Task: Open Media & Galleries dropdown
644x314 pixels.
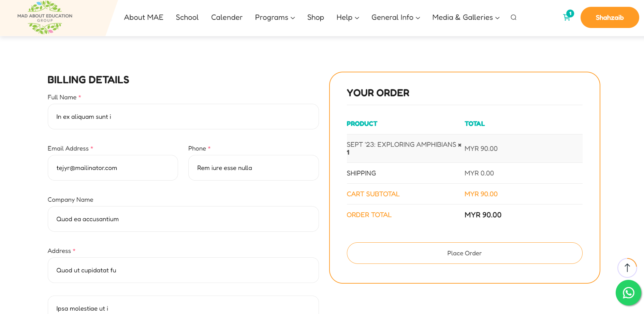Action: [x=466, y=17]
